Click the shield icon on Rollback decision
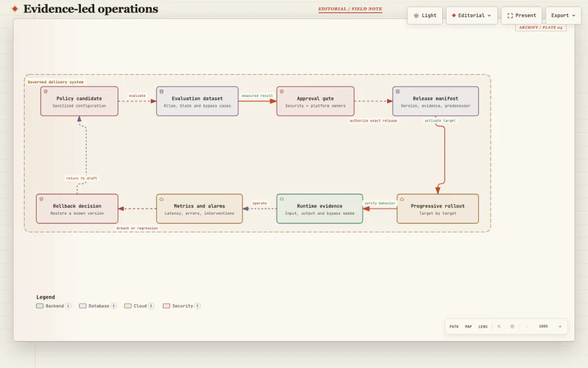Viewport: 588px width, 368px height. pos(41,199)
